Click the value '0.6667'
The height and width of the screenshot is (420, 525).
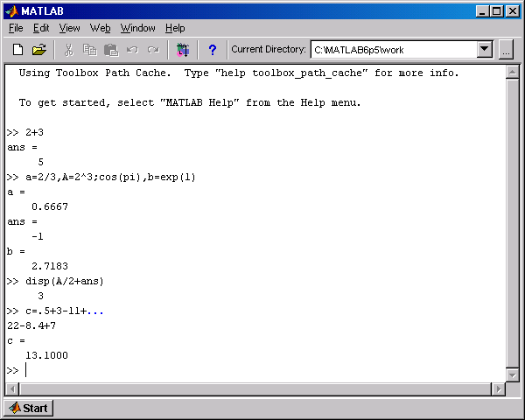[x=50, y=206]
